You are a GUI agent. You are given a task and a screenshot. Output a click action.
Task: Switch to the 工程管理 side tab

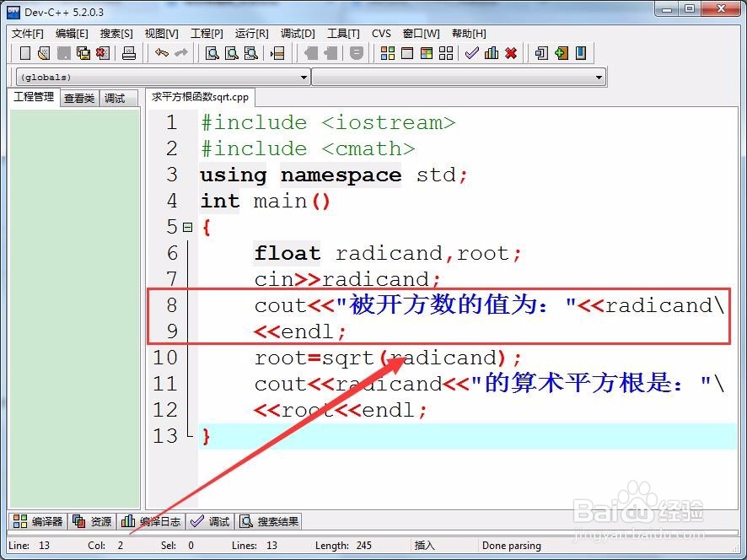(x=34, y=97)
